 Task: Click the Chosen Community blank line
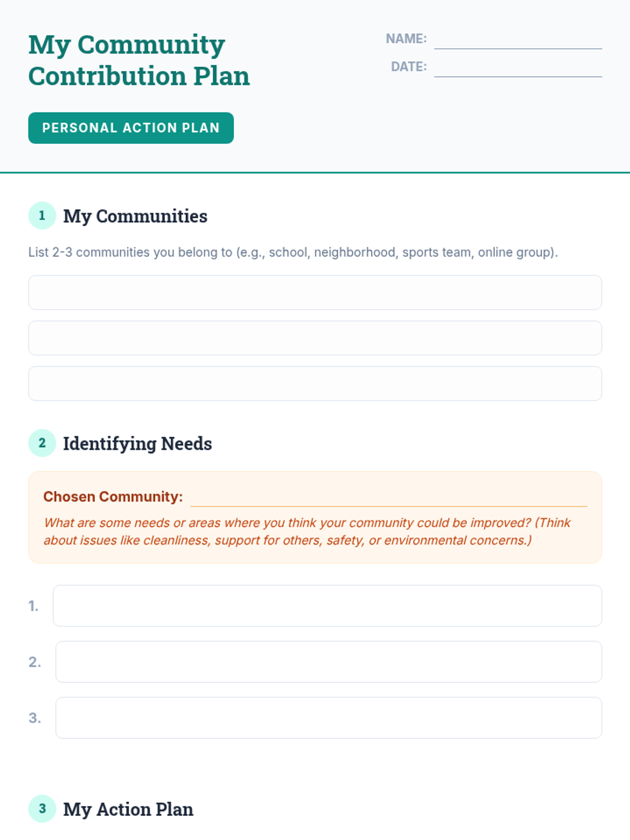[x=388, y=498]
